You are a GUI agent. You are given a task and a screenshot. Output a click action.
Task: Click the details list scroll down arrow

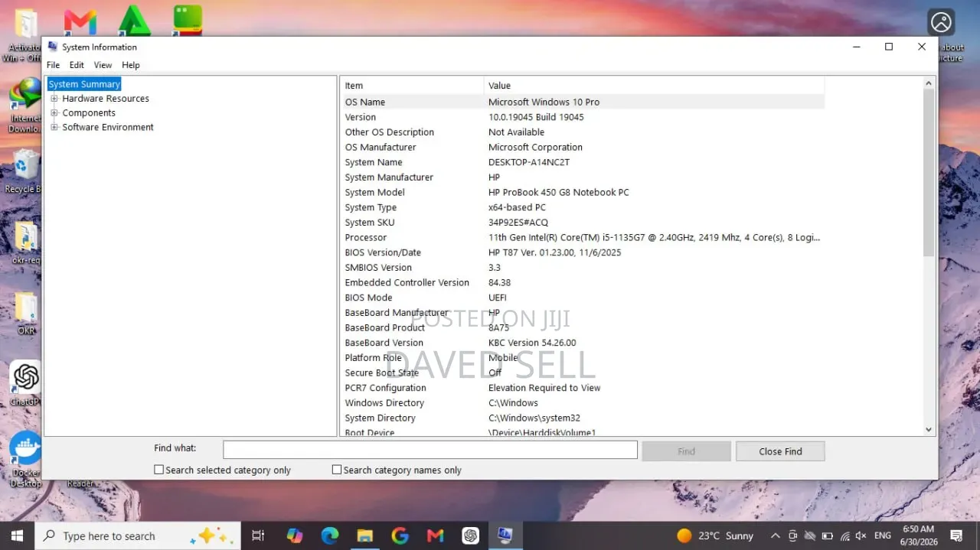(929, 430)
